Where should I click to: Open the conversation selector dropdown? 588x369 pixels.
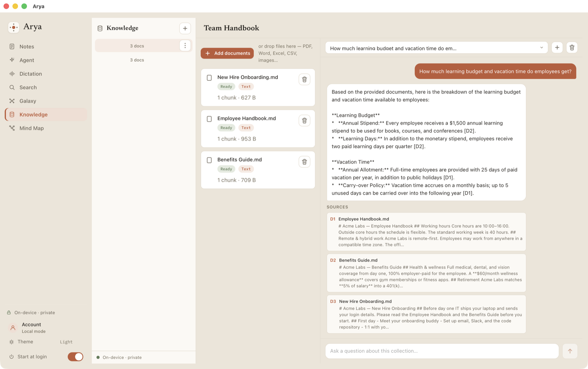coord(436,48)
